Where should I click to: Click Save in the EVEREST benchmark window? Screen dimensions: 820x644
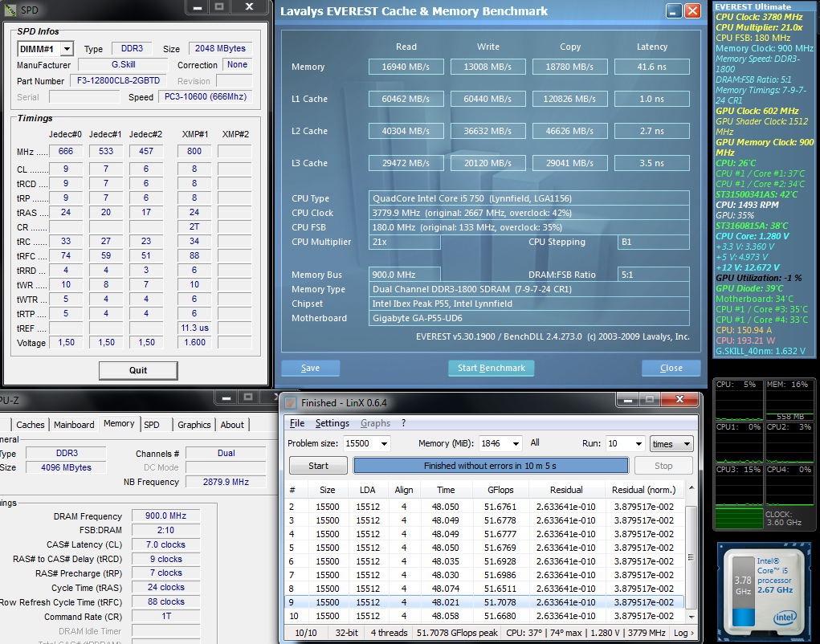click(310, 368)
